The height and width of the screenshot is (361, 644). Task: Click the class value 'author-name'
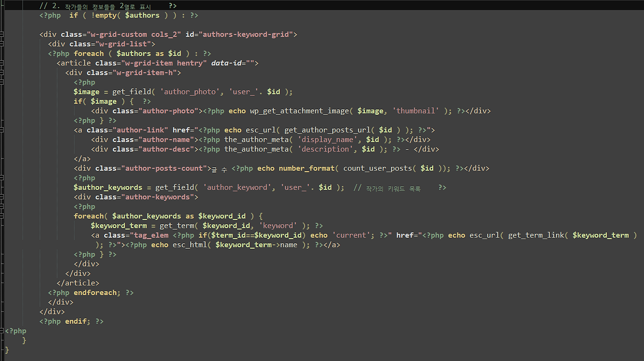coord(166,139)
